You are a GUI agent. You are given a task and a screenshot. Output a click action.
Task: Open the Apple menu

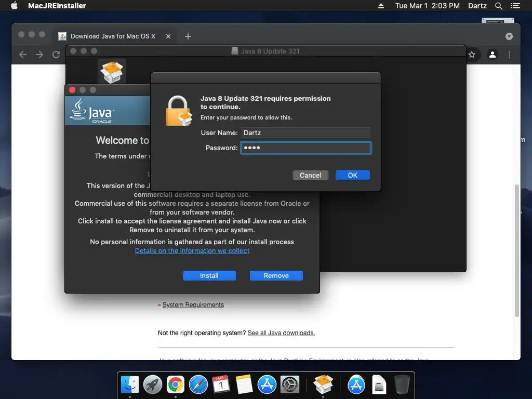(14, 5)
